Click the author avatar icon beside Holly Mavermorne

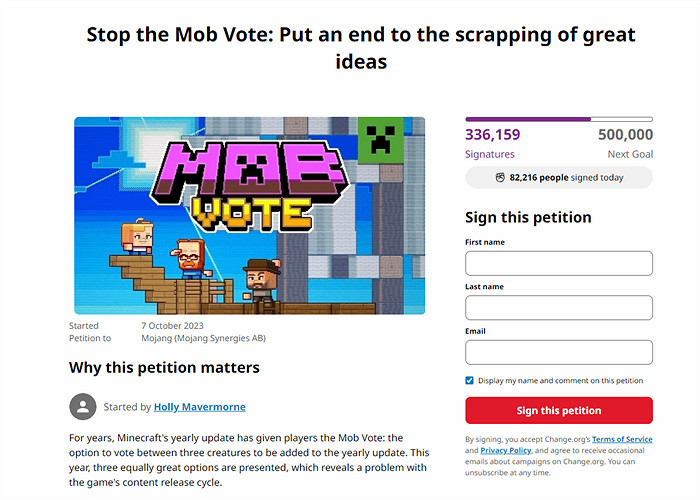(83, 407)
